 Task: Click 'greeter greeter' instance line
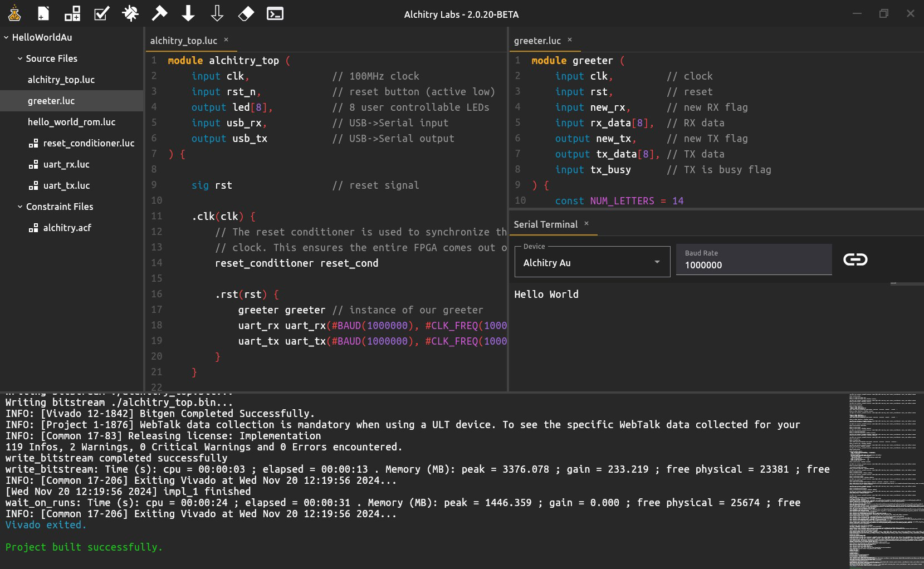[x=282, y=310]
